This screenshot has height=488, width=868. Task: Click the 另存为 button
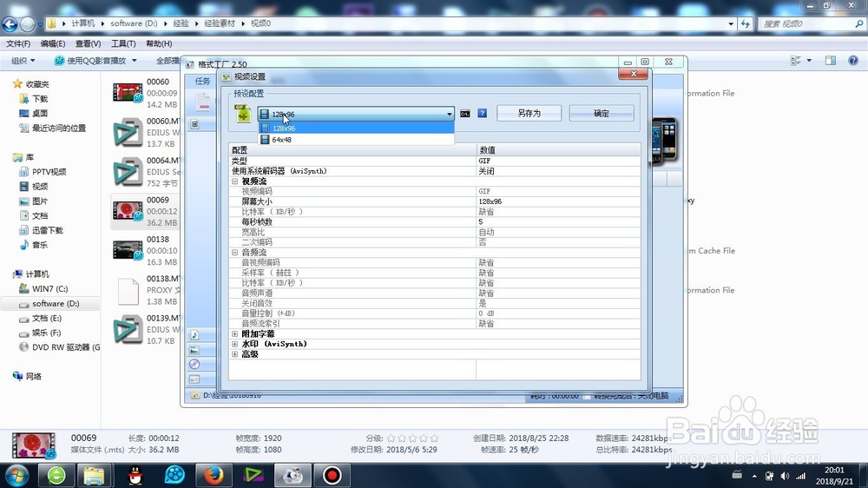click(529, 113)
